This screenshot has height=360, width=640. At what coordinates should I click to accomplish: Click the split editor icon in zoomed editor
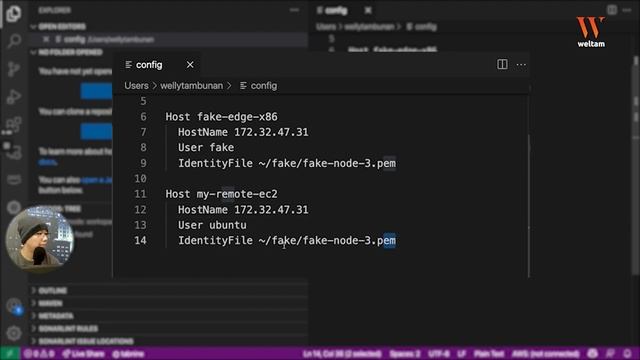pos(502,64)
